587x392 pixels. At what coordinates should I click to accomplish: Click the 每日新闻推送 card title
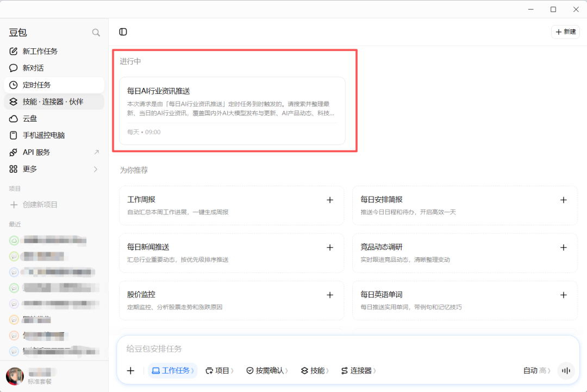tap(148, 247)
